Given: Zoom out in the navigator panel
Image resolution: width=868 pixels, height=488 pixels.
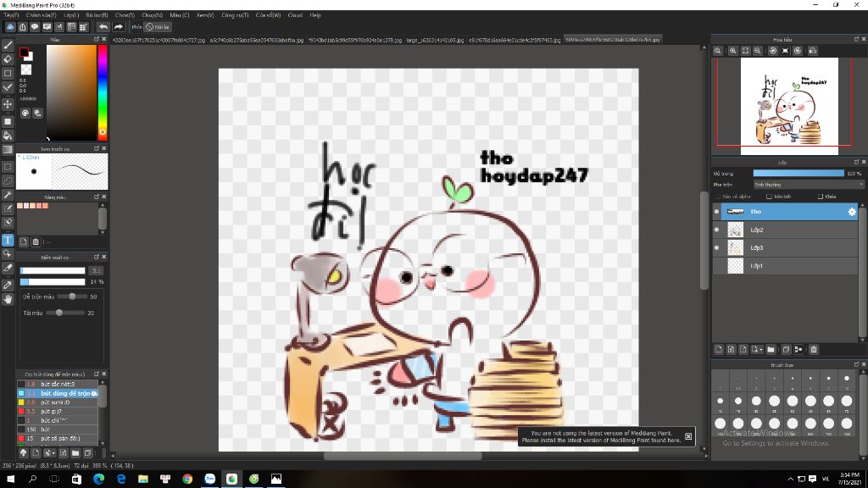Looking at the screenshot, I should [x=758, y=50].
